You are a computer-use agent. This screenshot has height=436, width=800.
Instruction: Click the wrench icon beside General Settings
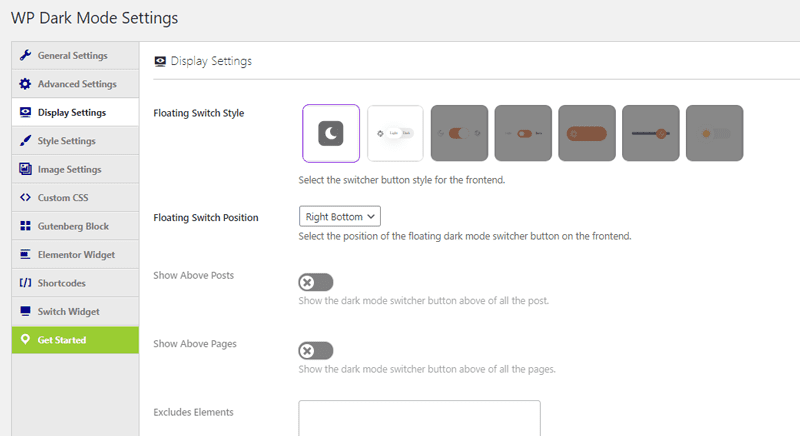click(x=25, y=55)
